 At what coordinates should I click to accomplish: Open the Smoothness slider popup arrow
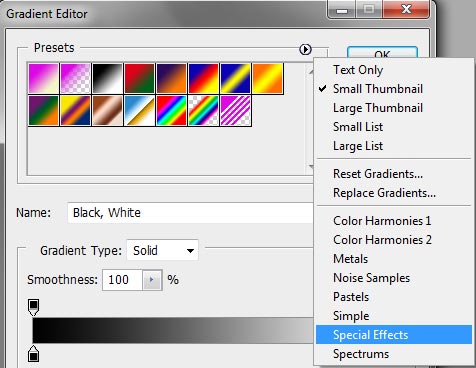click(x=152, y=280)
